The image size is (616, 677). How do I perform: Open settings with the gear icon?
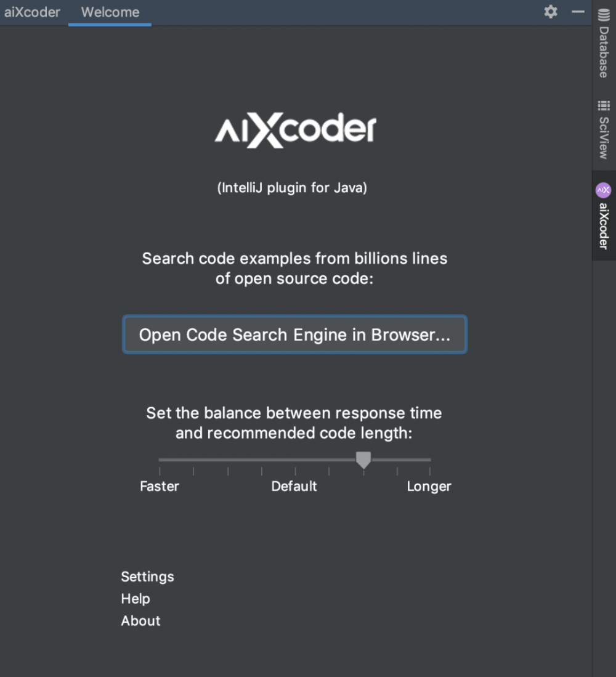550,12
